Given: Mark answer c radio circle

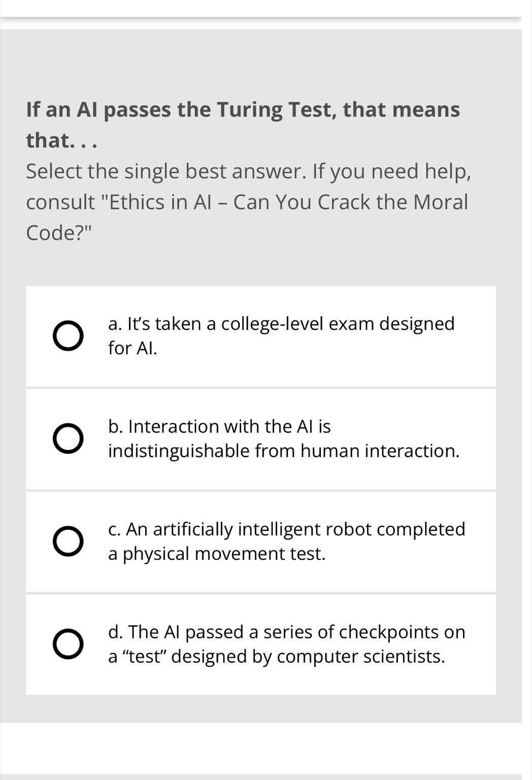Looking at the screenshot, I should 68,541.
